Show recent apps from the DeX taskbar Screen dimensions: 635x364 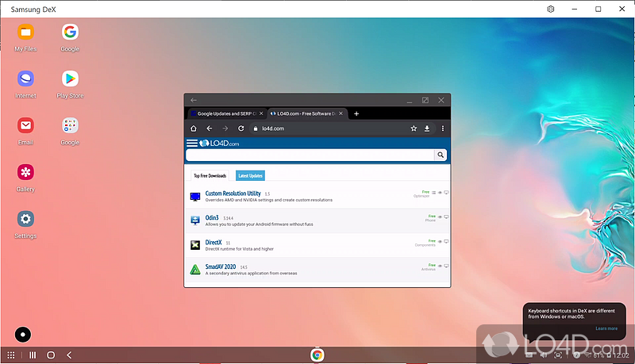tap(33, 355)
